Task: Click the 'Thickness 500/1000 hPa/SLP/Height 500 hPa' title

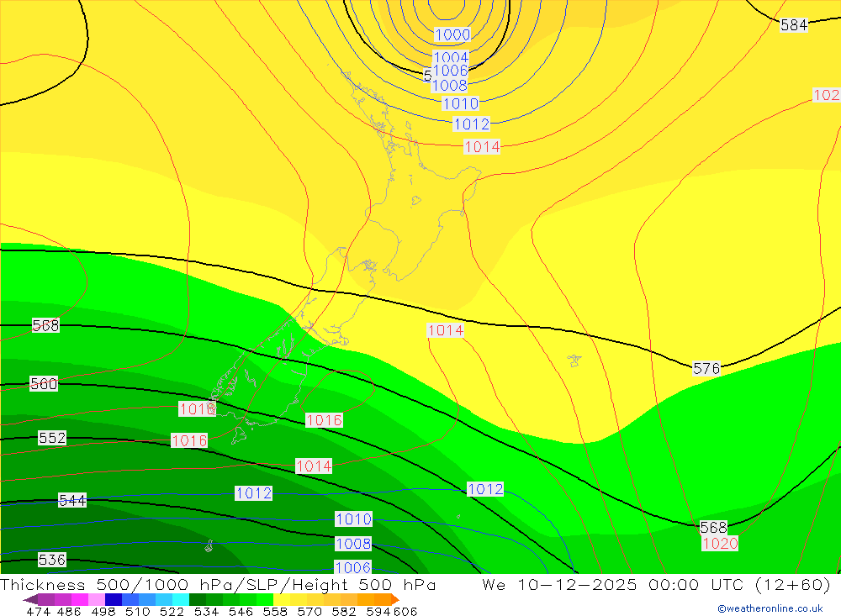Action: [x=219, y=584]
